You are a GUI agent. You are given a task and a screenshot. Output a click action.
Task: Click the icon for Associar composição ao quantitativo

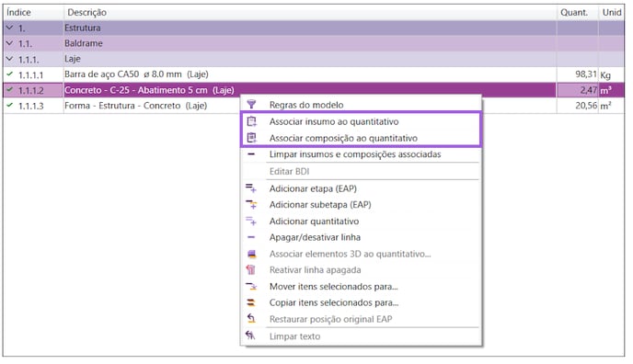click(x=251, y=138)
